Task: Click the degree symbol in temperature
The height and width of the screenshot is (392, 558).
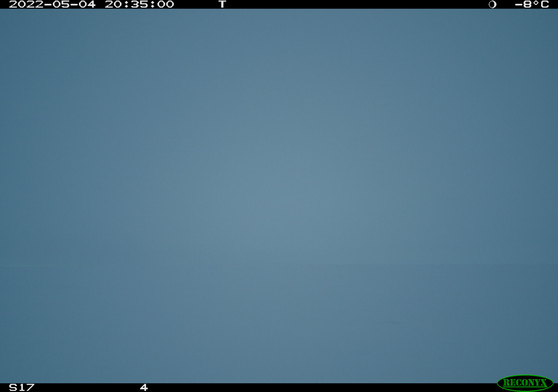Action: [x=536, y=3]
